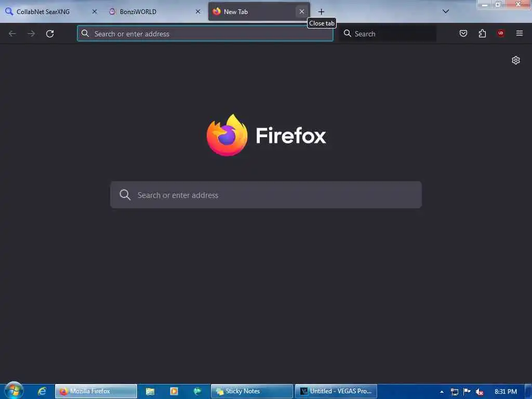The height and width of the screenshot is (399, 532).
Task: Open the Action Center flag icon
Action: point(467,392)
